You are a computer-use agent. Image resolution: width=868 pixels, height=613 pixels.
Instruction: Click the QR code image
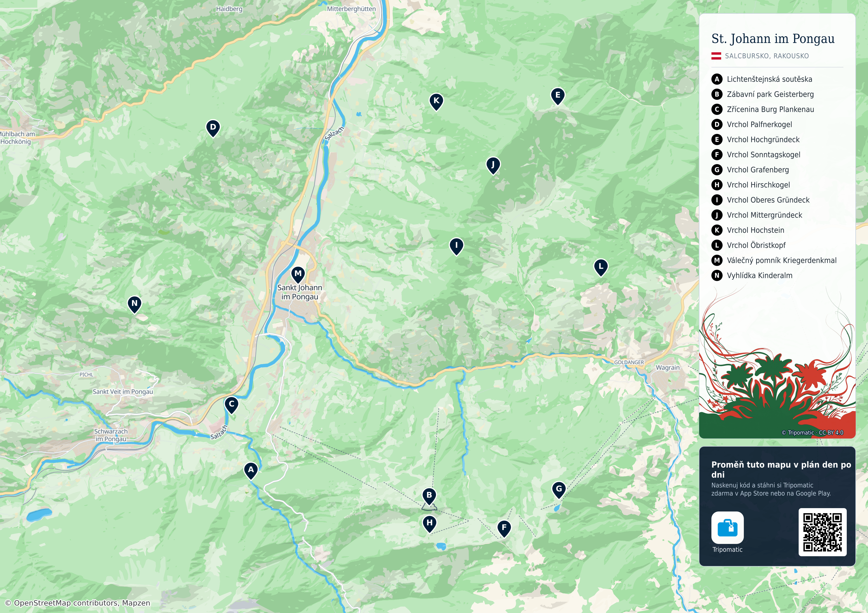[x=822, y=532]
